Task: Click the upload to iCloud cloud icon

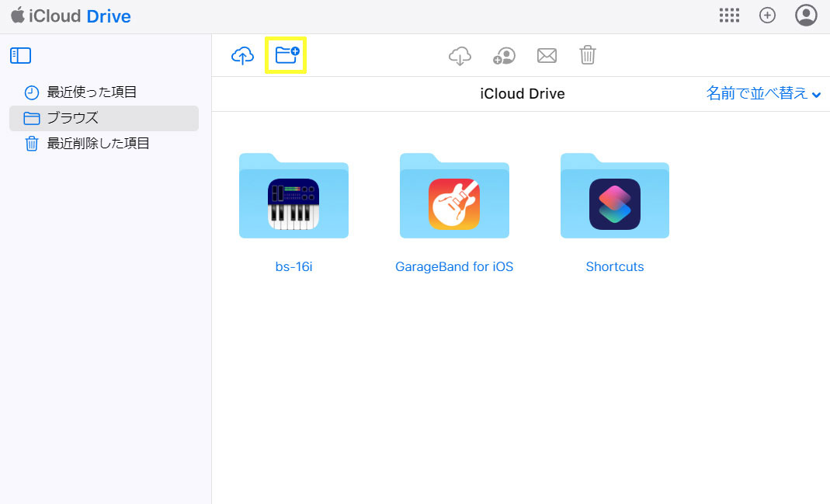Action: [x=242, y=56]
